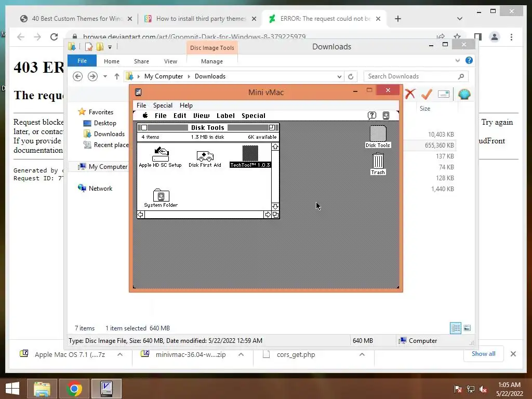Reload the Chrome page
This screenshot has height=399, width=532.
point(54,37)
